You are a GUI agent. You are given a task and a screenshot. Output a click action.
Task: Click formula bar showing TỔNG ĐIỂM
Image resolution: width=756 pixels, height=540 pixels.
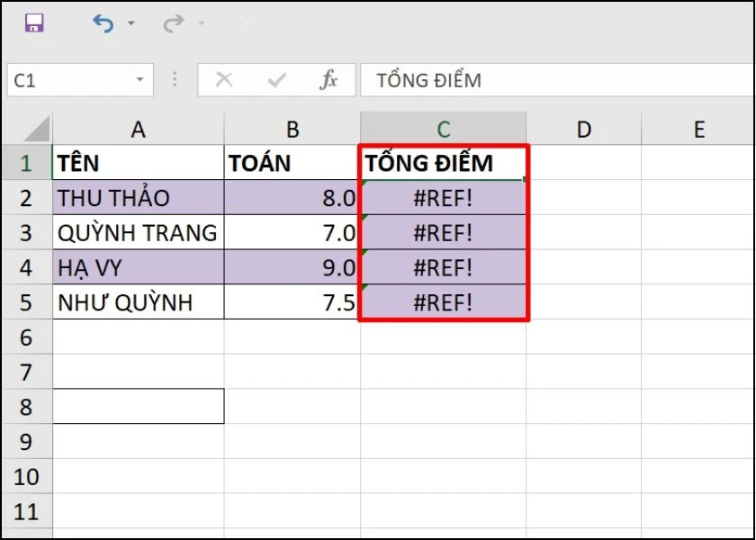click(x=558, y=80)
